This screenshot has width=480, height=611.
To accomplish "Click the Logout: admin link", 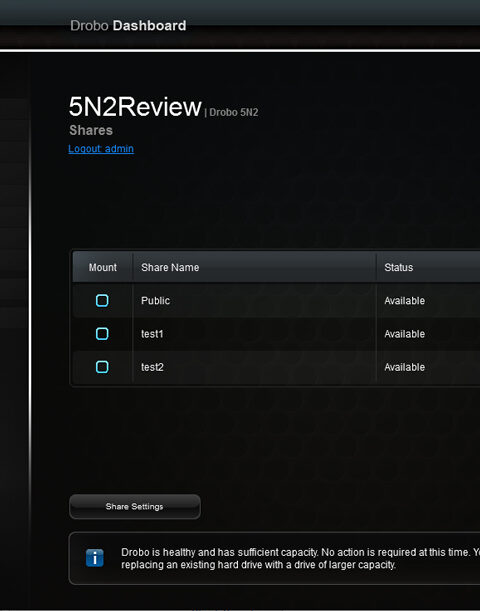I will coord(101,149).
